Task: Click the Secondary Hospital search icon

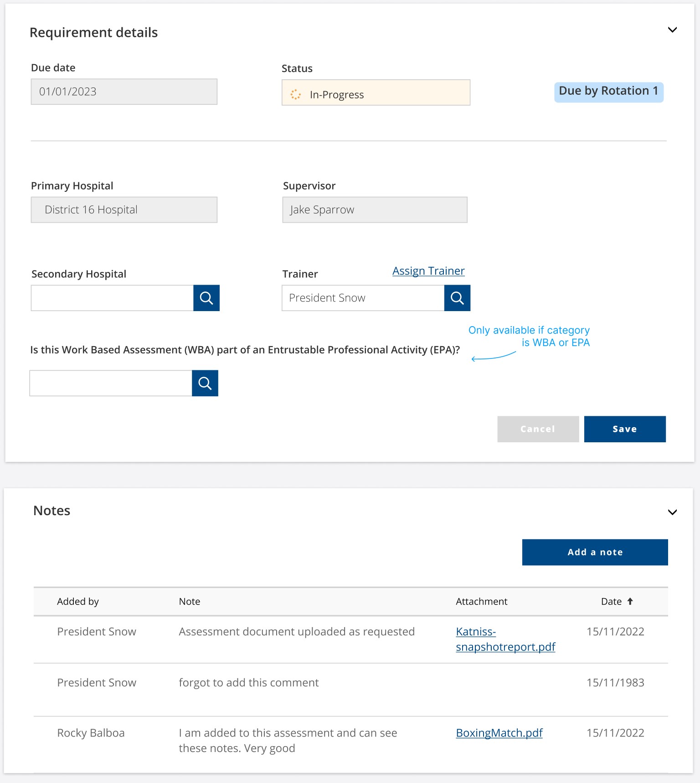Action: [206, 298]
